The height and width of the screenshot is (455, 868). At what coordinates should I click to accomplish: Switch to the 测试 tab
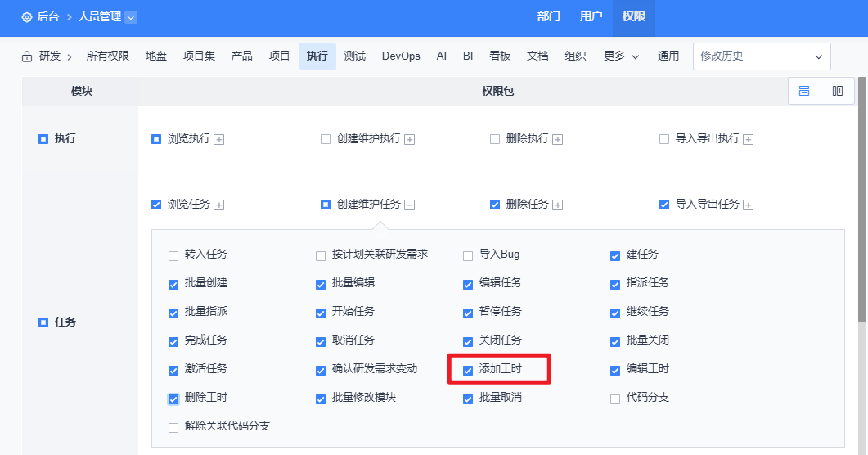(354, 56)
